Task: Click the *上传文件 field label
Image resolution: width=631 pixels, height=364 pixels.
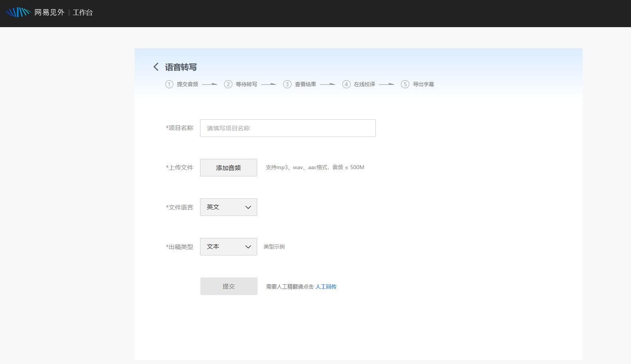Action: 179,168
